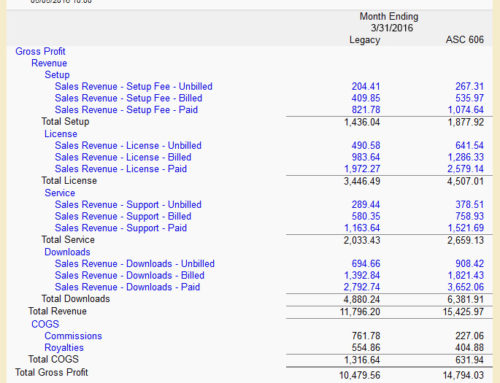Open Sales Revenue - Support - Billed
Screen dimensions: 500x383
[123, 216]
